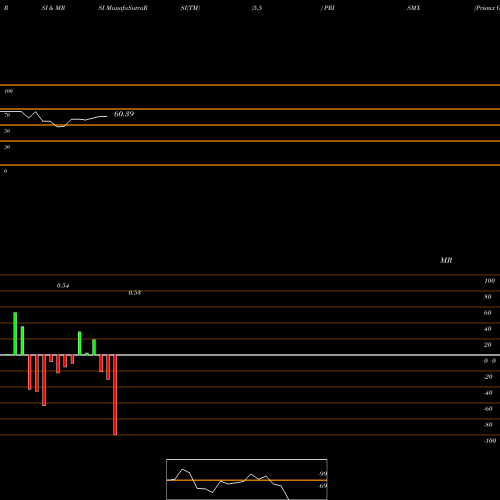Select the MR axis label -60

point(488,409)
